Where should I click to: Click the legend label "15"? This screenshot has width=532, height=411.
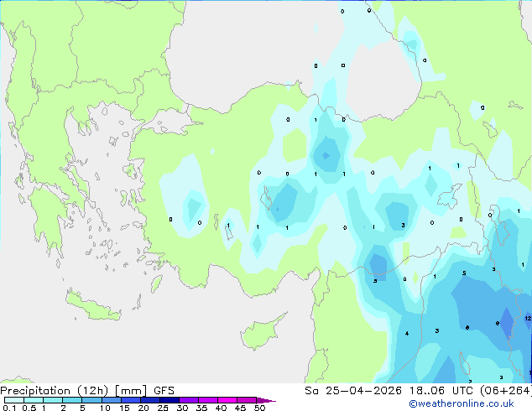coord(124,408)
